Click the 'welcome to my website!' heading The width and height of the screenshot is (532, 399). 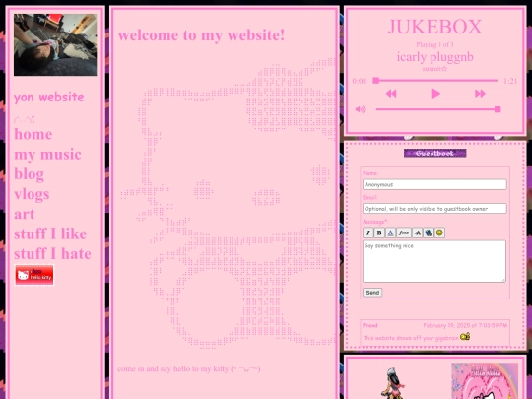(x=201, y=35)
